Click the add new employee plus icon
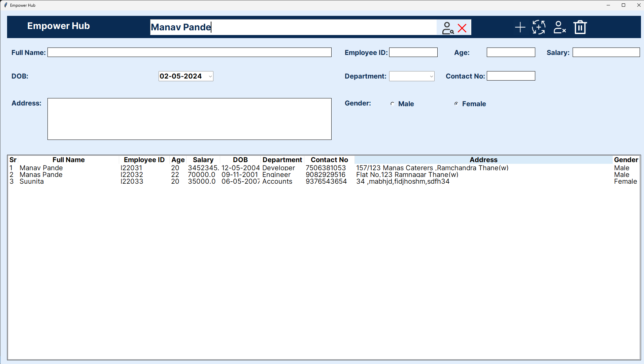This screenshot has width=644, height=364. [x=519, y=27]
